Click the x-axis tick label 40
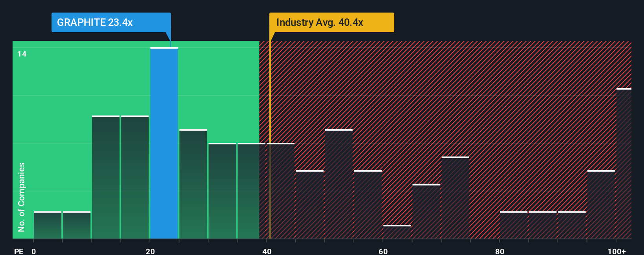 coord(267,251)
